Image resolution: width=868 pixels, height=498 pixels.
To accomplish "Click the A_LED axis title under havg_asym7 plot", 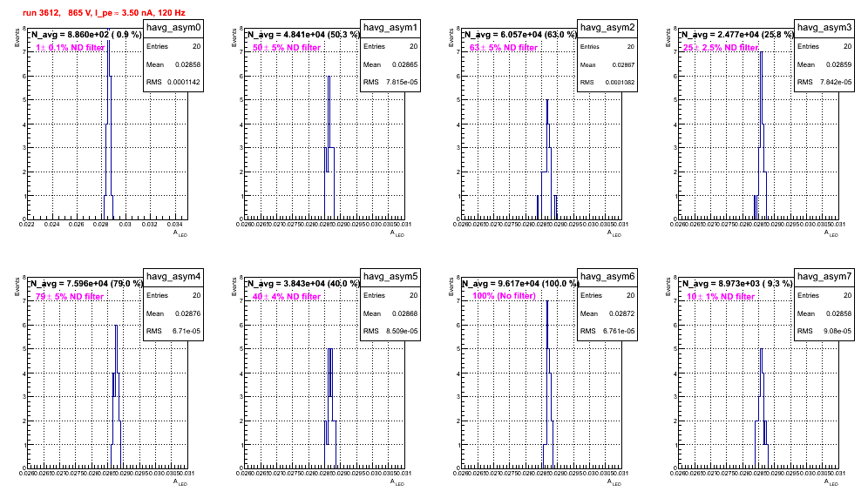I will (831, 482).
